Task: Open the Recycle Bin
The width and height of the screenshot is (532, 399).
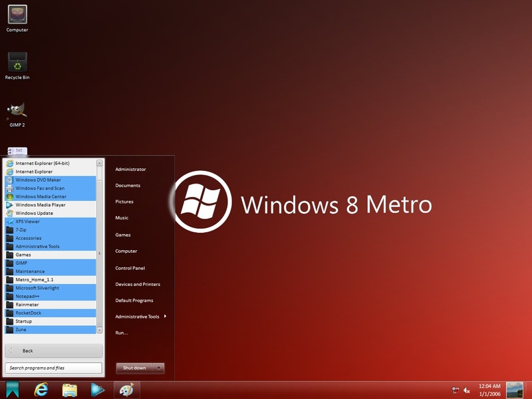Action: click(x=17, y=63)
